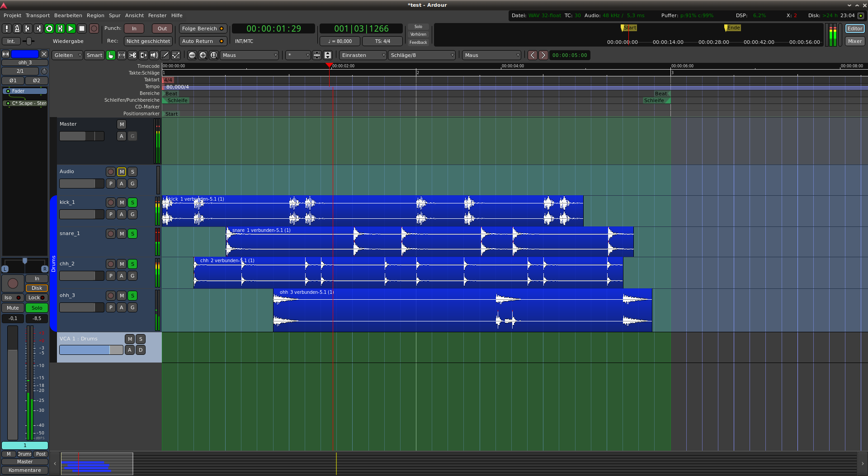The height and width of the screenshot is (476, 868).
Task: Nudge later with right arrow button
Action: click(x=543, y=55)
